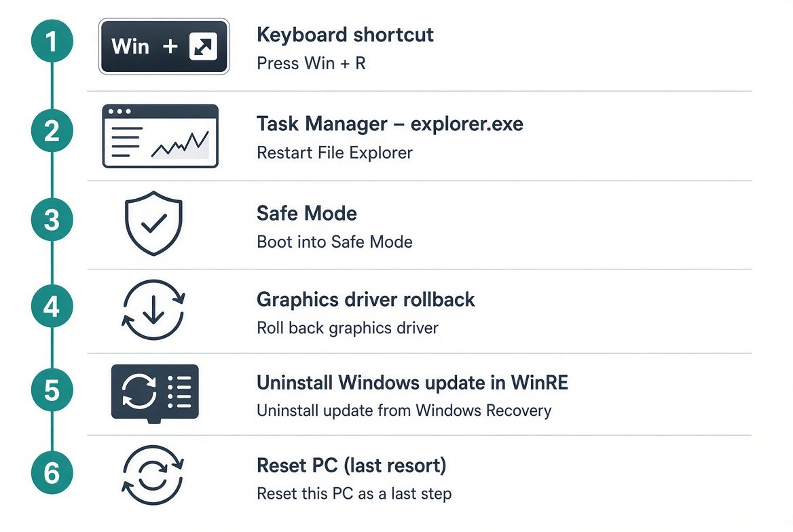Click the Restart File Explorer description text
Viewport: 793px width, 532px height.
pos(335,153)
